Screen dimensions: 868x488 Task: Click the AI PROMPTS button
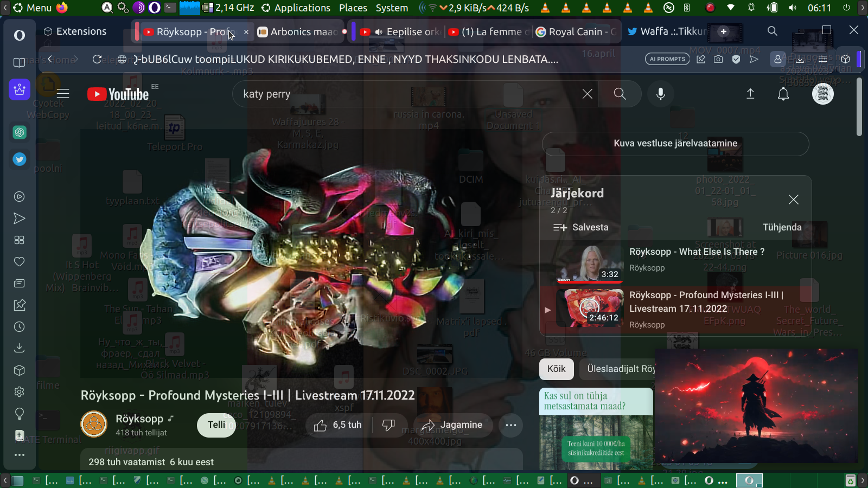(x=667, y=59)
